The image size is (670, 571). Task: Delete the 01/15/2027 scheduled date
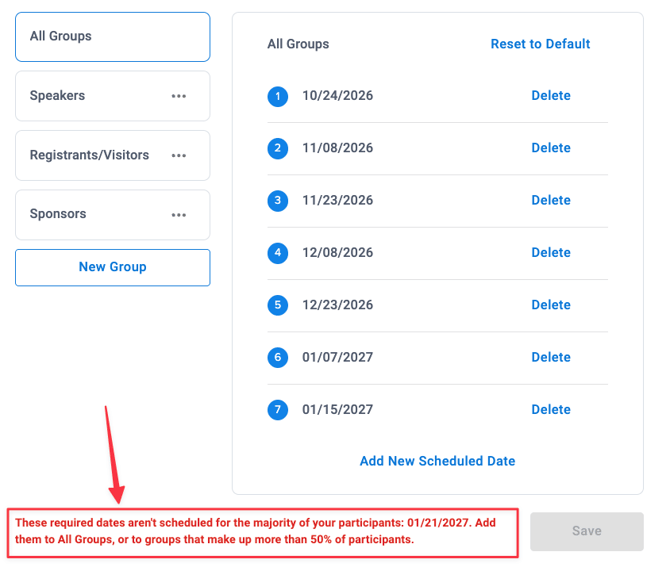coord(551,410)
